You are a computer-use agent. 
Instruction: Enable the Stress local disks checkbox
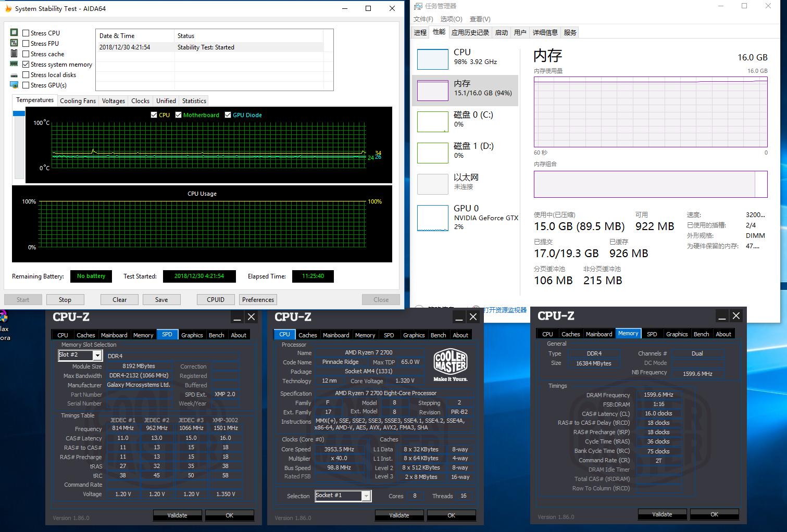[26, 74]
